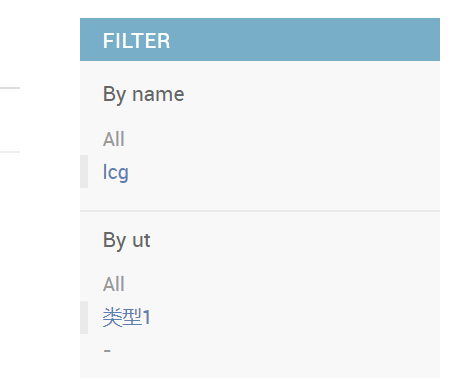The image size is (475, 378).
Task: Choose the dash empty ut filter
Action: [107, 351]
